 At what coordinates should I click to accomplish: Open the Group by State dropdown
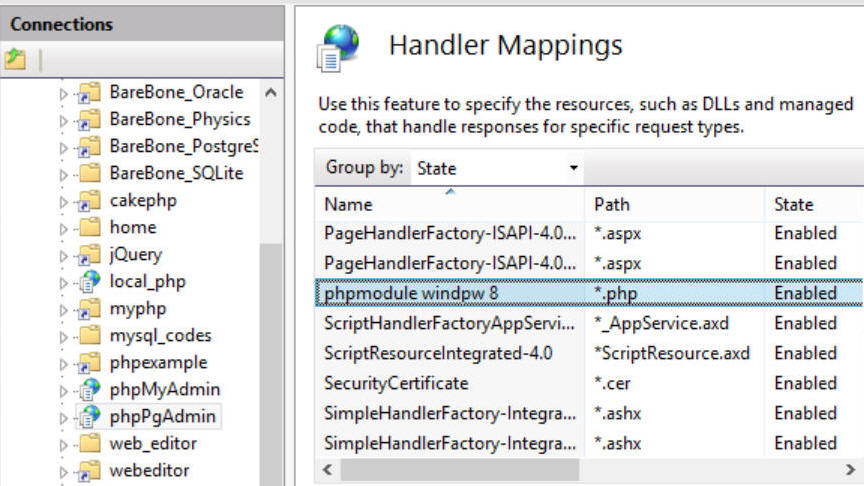(497, 168)
